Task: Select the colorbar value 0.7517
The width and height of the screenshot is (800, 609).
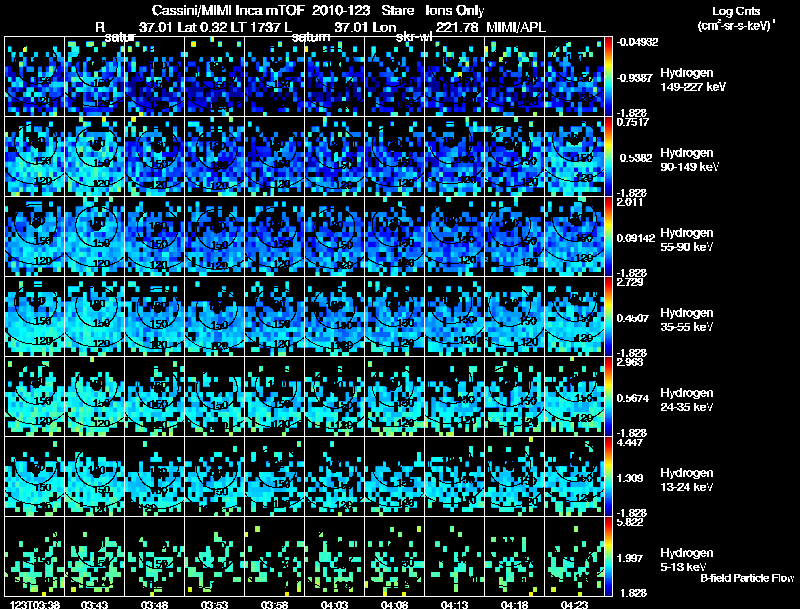Action: (x=633, y=122)
